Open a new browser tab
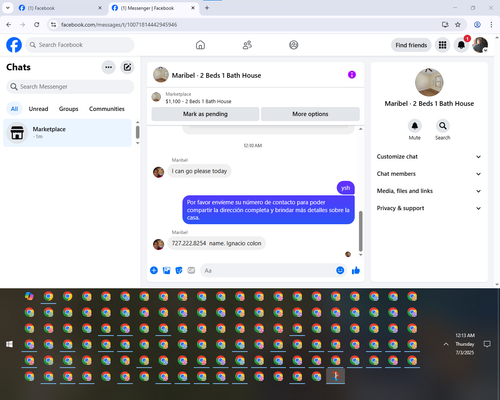This screenshot has height=400, width=500. click(x=207, y=8)
